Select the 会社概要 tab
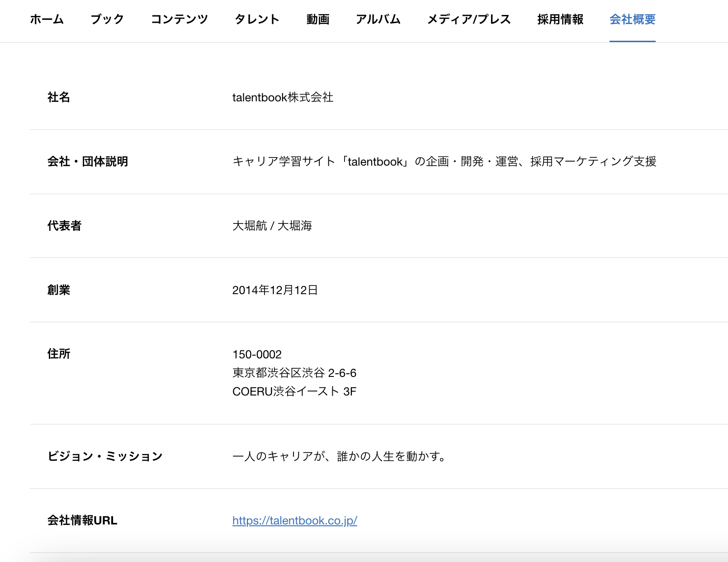728x562 pixels. coord(632,19)
